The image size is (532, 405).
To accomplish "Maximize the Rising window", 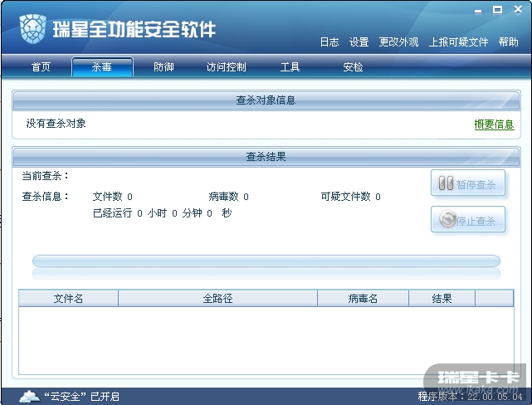I will coord(497,10).
